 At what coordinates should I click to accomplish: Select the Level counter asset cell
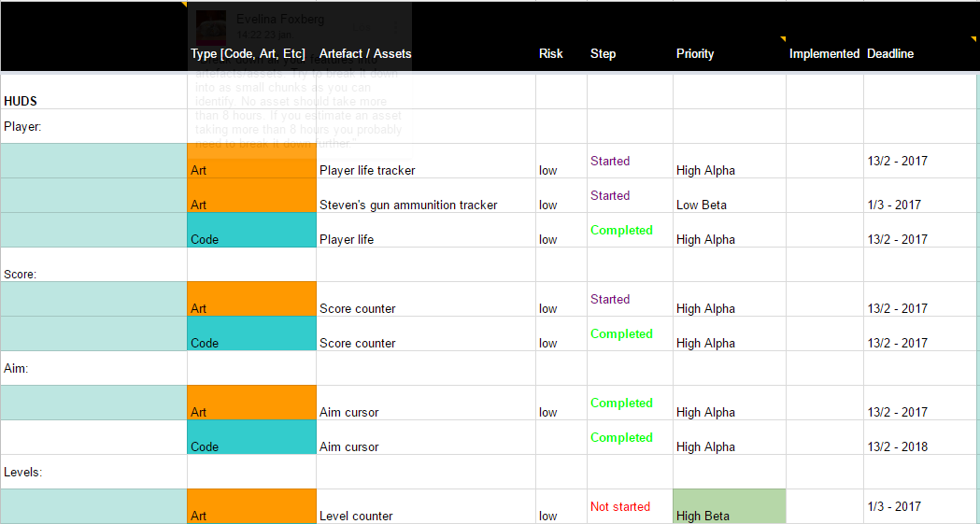pos(356,516)
